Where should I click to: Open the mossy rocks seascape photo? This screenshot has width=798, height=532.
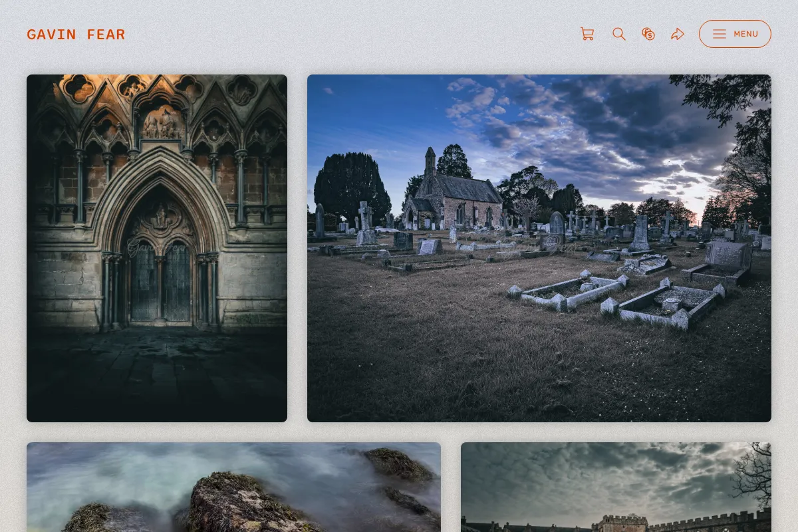tap(233, 487)
